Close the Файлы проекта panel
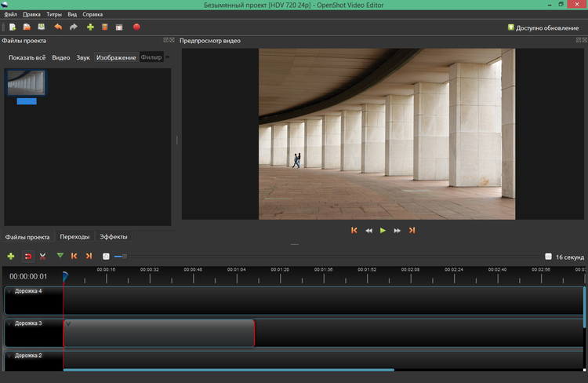Viewport: 588px width, 383px height. tap(172, 40)
